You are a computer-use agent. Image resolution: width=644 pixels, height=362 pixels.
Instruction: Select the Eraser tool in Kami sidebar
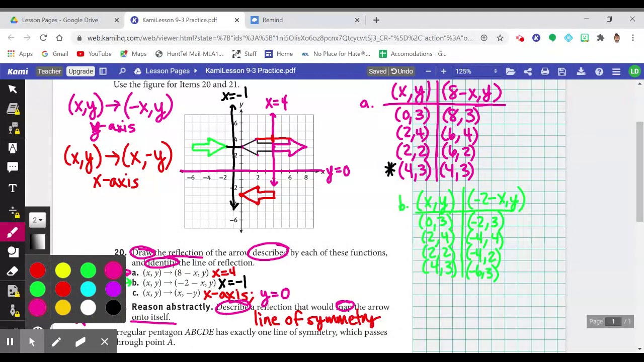click(13, 272)
